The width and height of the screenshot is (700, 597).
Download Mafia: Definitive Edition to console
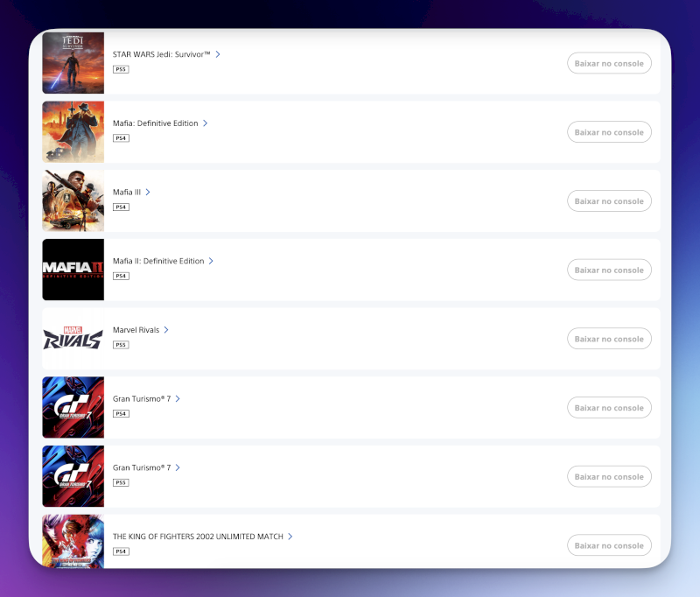pyautogui.click(x=609, y=132)
